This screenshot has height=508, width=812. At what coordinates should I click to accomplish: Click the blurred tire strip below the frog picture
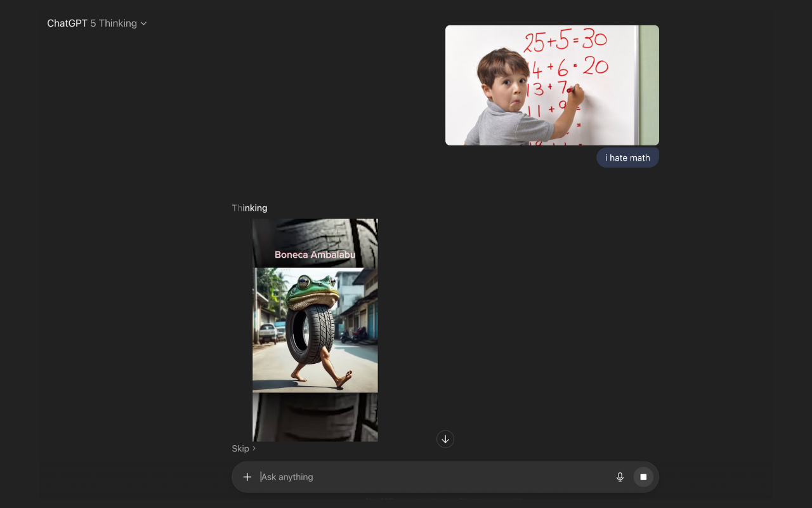[x=315, y=417]
